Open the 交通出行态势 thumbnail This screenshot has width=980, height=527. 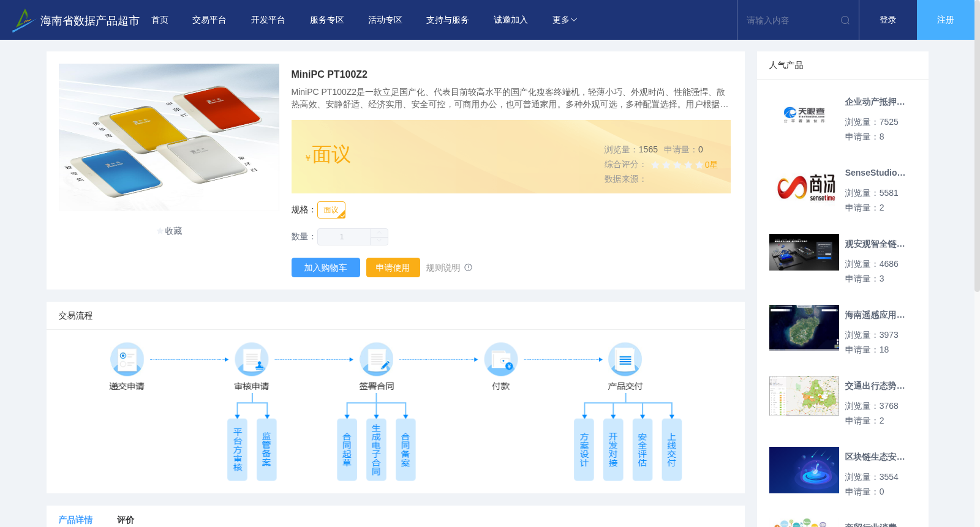(x=804, y=396)
